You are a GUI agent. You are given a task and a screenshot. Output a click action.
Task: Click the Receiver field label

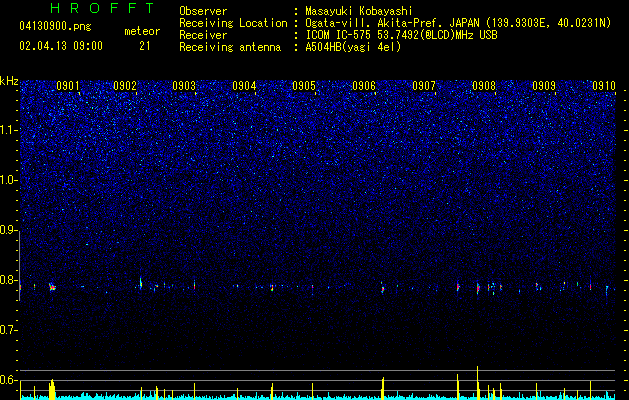(x=203, y=35)
